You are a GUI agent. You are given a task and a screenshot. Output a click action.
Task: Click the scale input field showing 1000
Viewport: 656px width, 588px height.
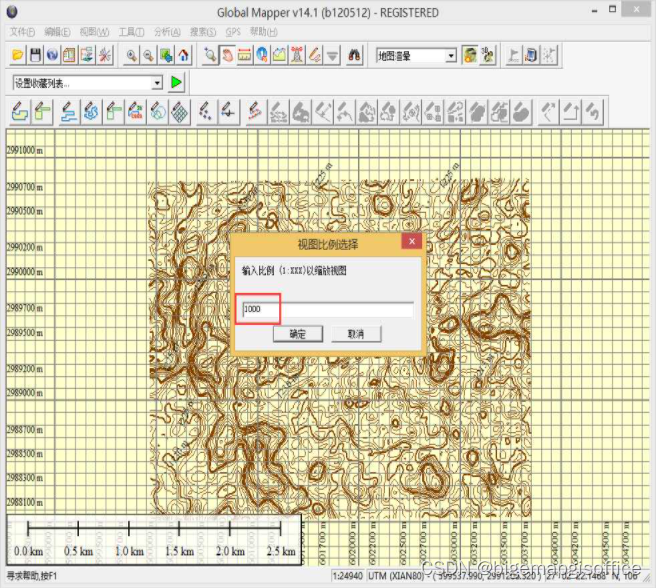click(328, 309)
